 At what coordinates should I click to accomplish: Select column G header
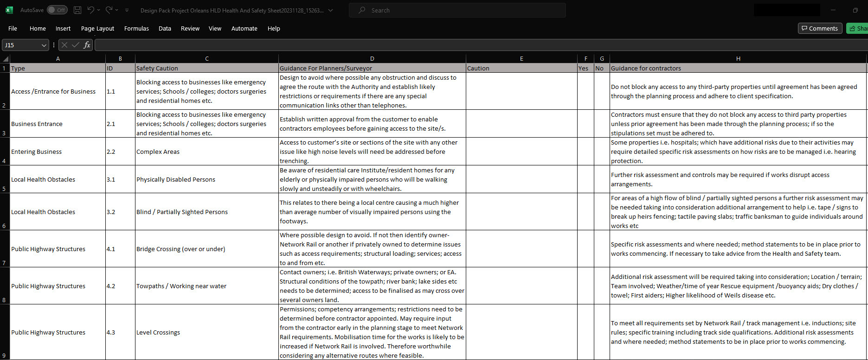click(602, 59)
